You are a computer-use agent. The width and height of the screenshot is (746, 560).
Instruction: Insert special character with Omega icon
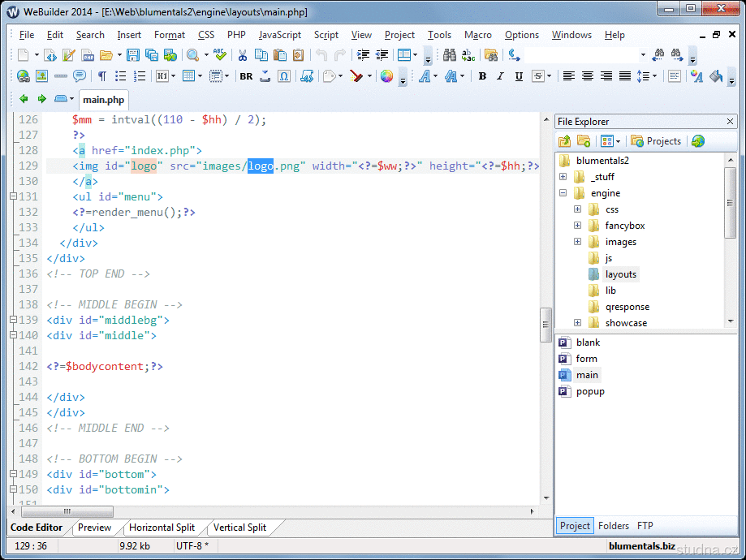point(284,76)
